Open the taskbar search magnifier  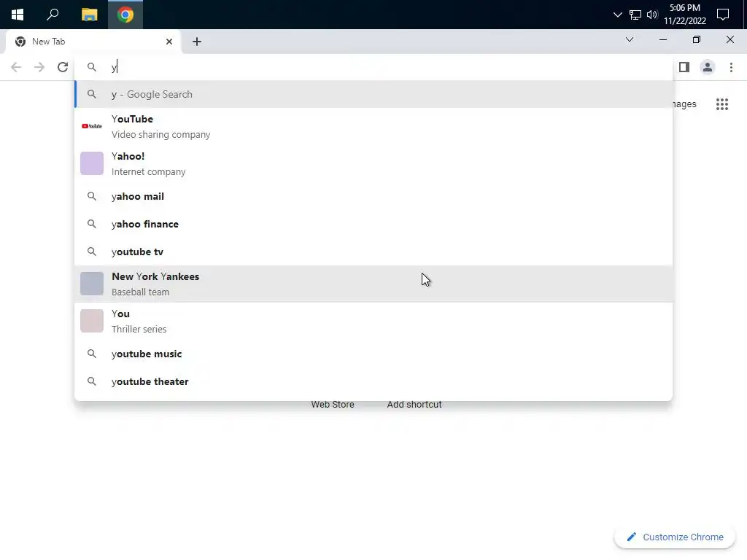pos(53,15)
